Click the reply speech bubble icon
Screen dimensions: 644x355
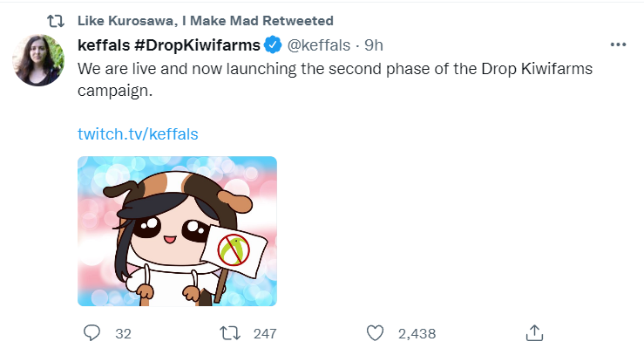(92, 332)
